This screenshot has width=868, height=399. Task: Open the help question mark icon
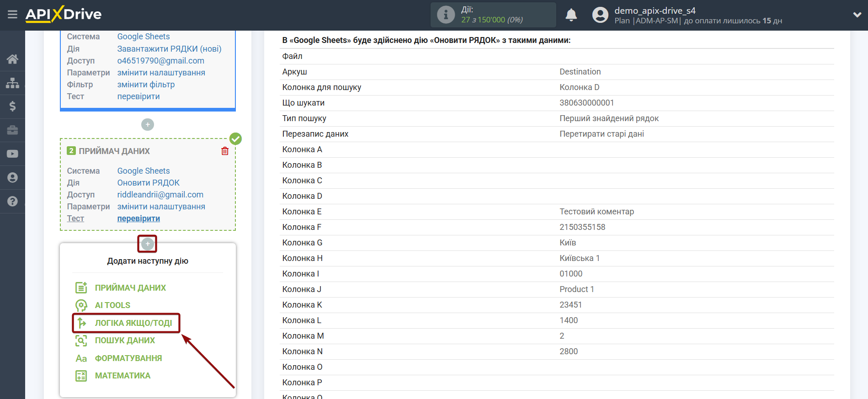[x=12, y=201]
